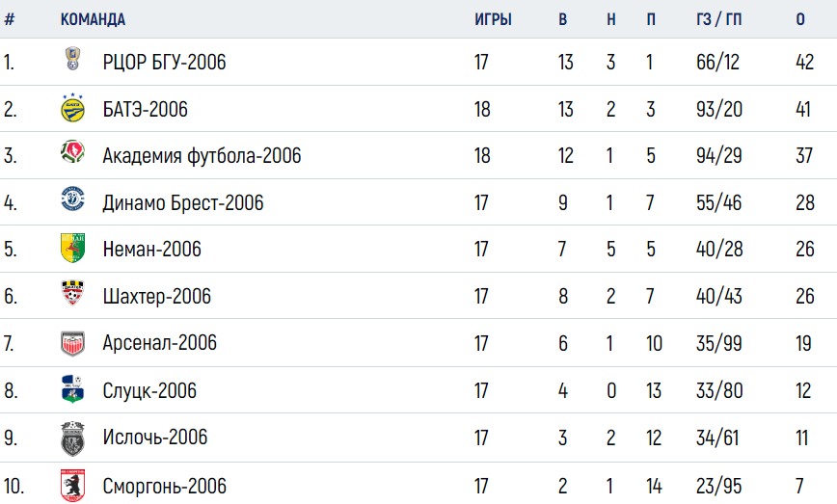Screen dimensions: 837x504
Task: Open the БАТЭ-2006 team page
Action: coord(146,109)
